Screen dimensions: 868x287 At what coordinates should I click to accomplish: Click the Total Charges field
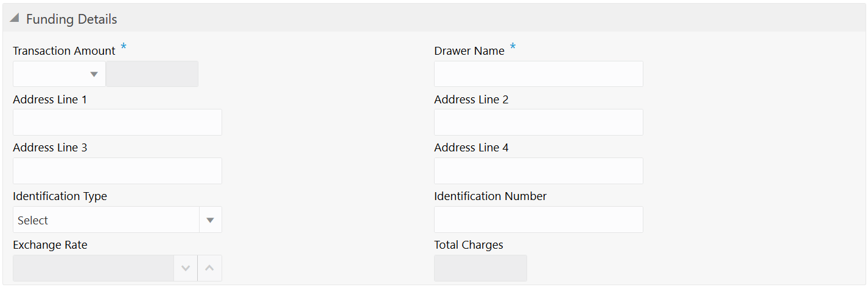click(x=480, y=268)
